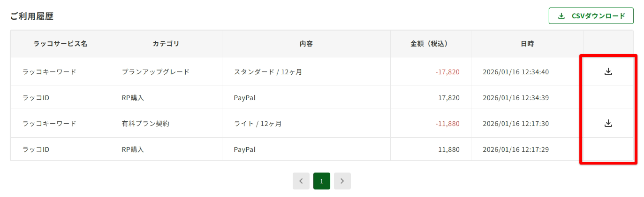Click the カテゴリ column header
The width and height of the screenshot is (644, 197).
click(x=166, y=44)
